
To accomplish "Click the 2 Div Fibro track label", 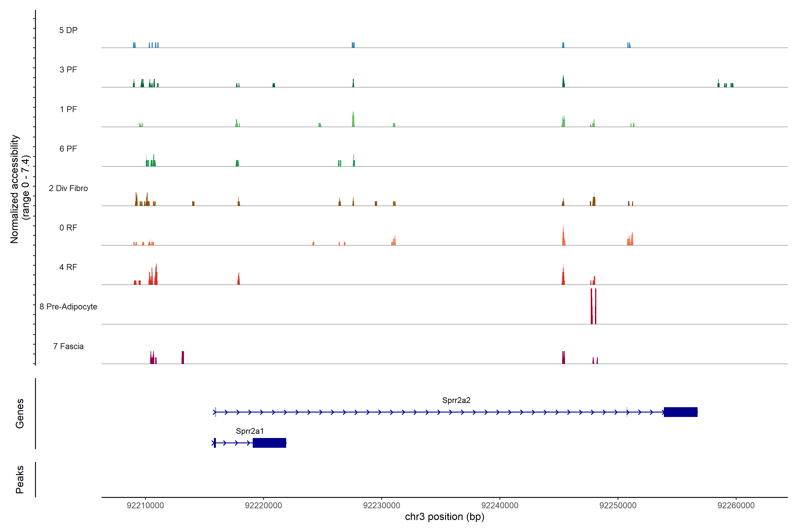I will (68, 188).
